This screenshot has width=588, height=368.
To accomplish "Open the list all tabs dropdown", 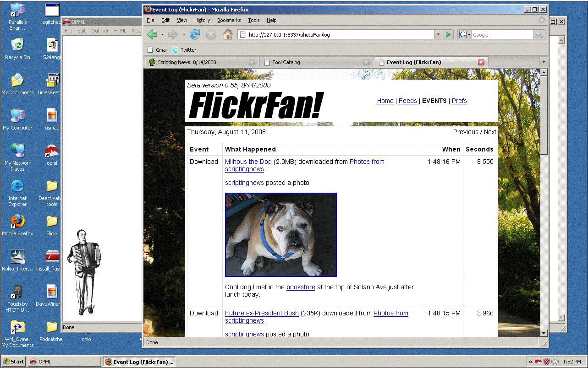I will pos(543,62).
